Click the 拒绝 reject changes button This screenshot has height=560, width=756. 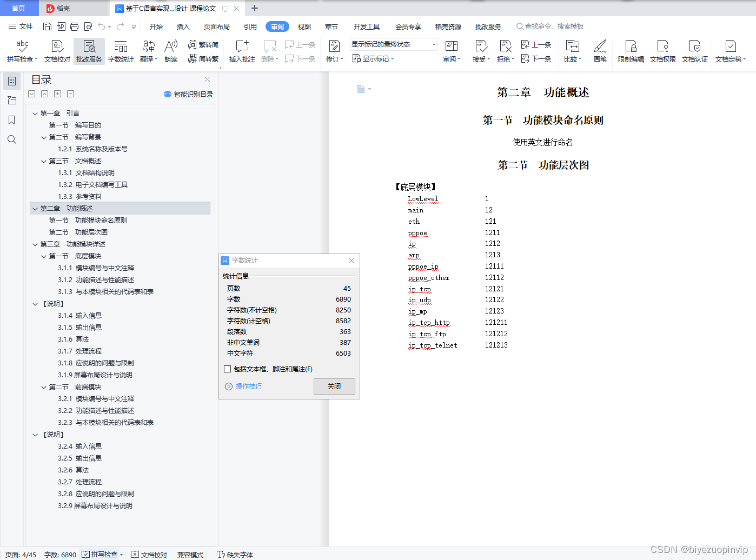coord(505,51)
